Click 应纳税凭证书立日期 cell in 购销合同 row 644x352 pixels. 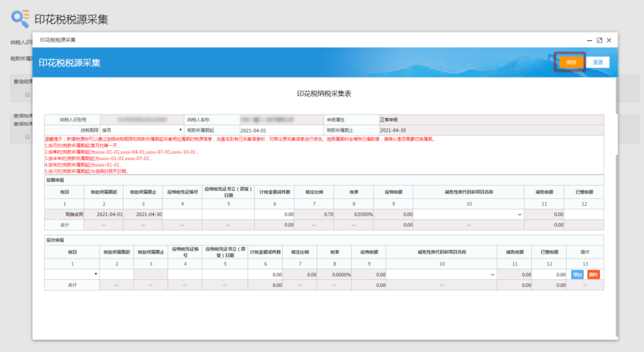point(228,214)
